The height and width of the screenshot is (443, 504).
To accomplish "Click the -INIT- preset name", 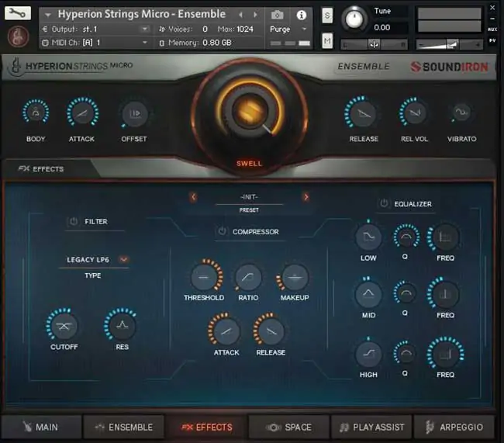I will (249, 196).
